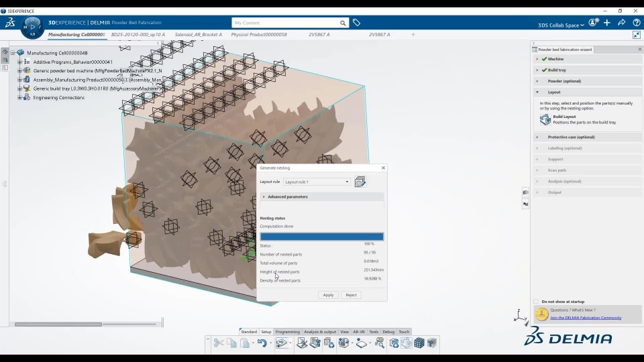This screenshot has height=362, width=644.
Task: Open the 3DEXPERIENCE compass
Action: pos(32,27)
